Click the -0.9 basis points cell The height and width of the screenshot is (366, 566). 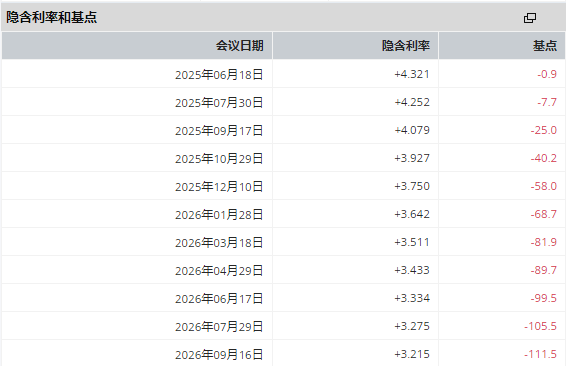pos(502,74)
